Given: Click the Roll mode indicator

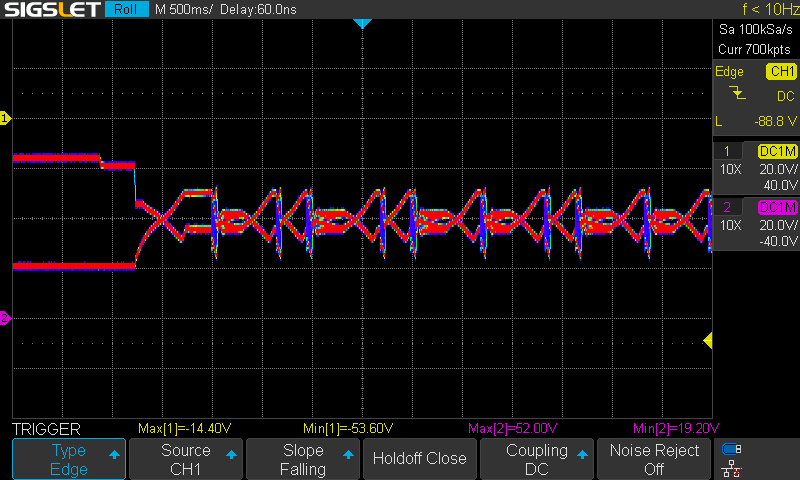Looking at the screenshot, I should coord(126,9).
